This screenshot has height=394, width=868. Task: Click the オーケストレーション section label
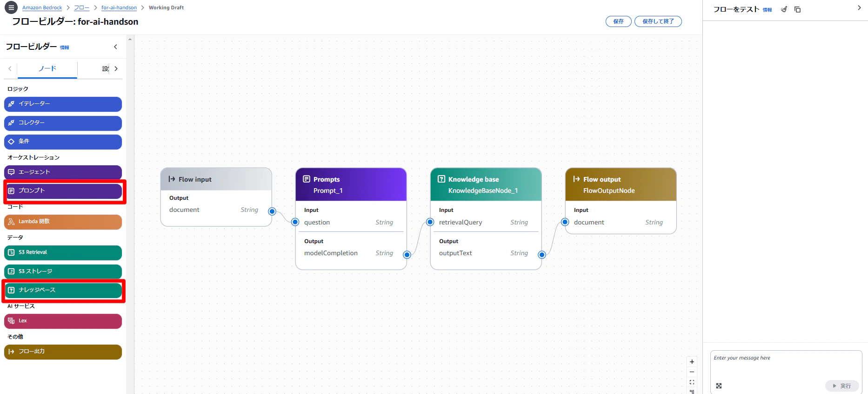33,157
